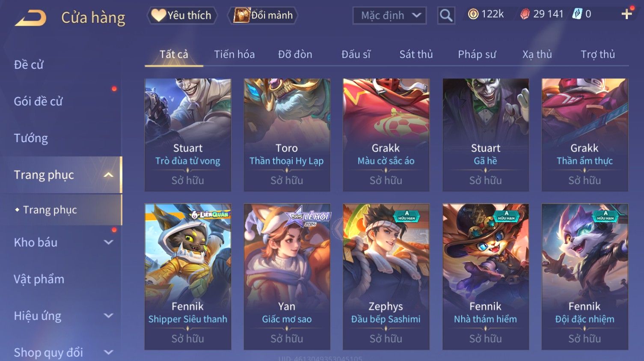
Task: Expand the Kho báu sidebar section
Action: tap(109, 242)
